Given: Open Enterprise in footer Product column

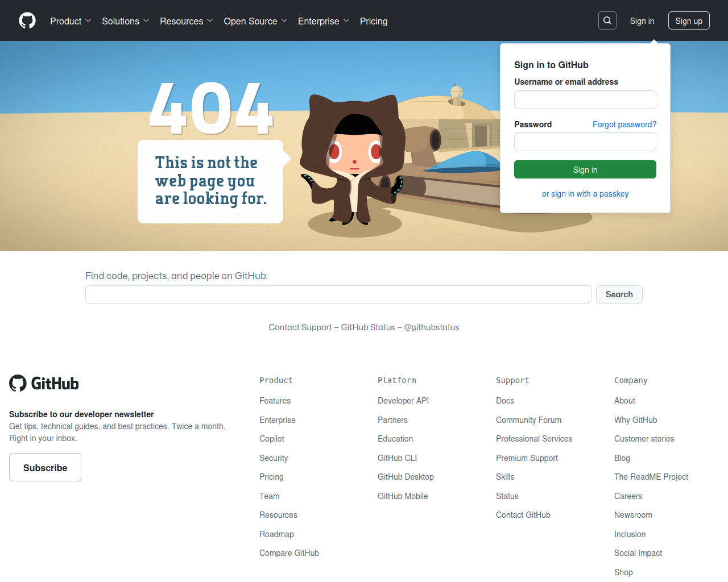Looking at the screenshot, I should pos(278,420).
